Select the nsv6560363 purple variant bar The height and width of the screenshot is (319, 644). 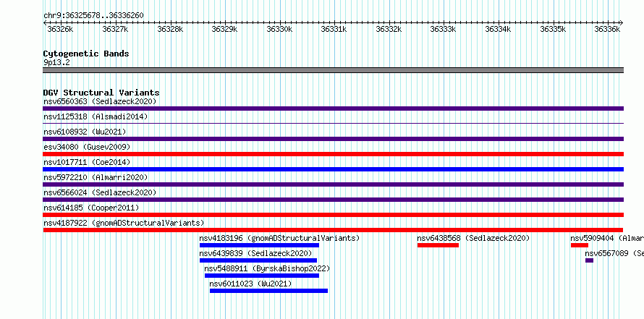333,109
